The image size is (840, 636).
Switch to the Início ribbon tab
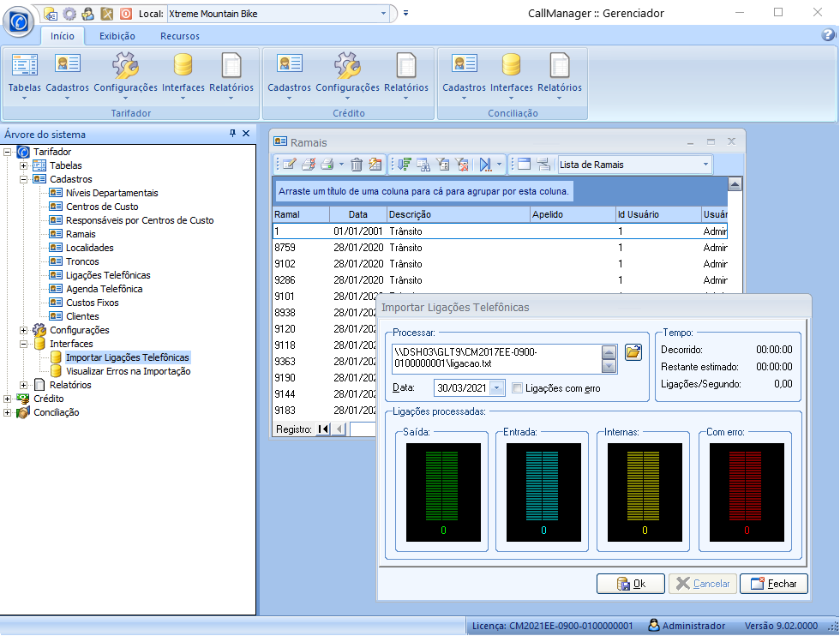pyautogui.click(x=62, y=36)
